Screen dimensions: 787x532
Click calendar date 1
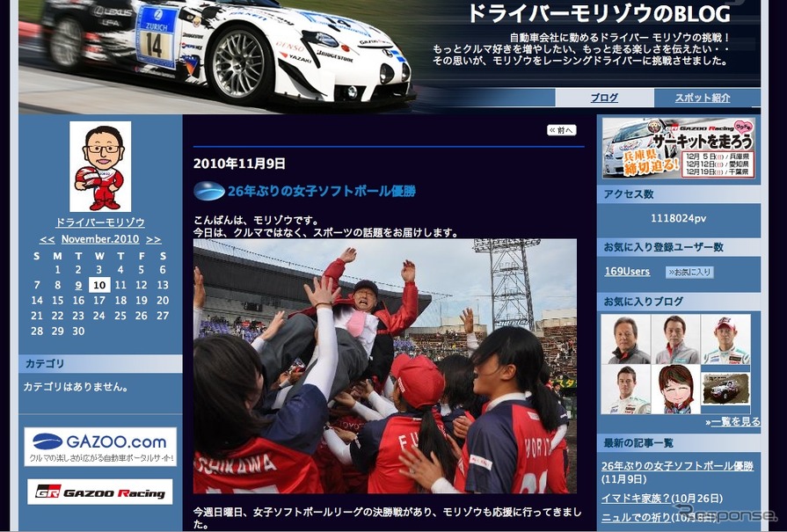58,269
